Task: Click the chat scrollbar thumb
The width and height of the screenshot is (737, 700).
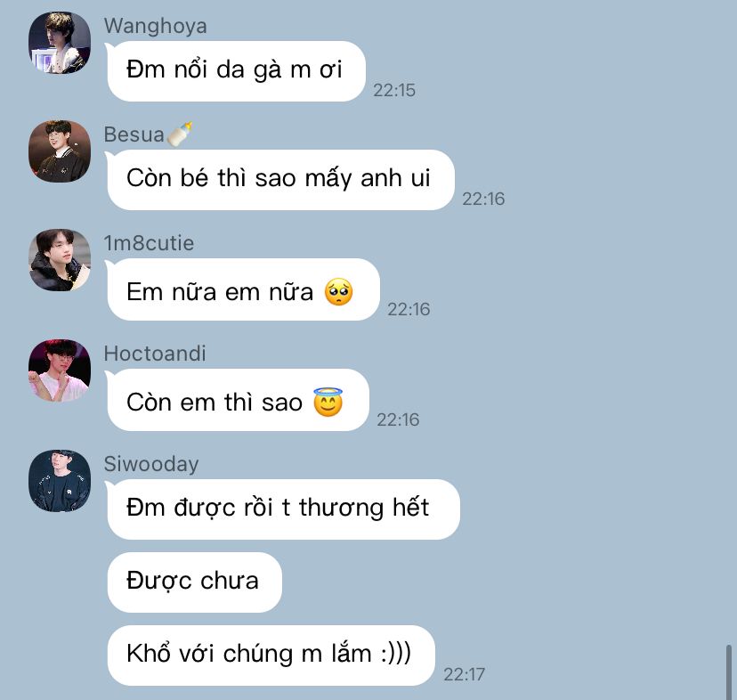Action: pyautogui.click(x=729, y=672)
